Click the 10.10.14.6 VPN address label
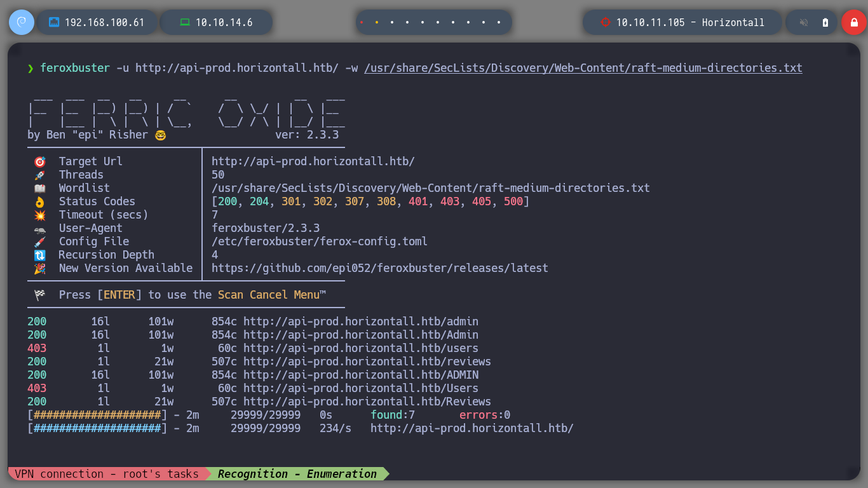 [x=224, y=22]
